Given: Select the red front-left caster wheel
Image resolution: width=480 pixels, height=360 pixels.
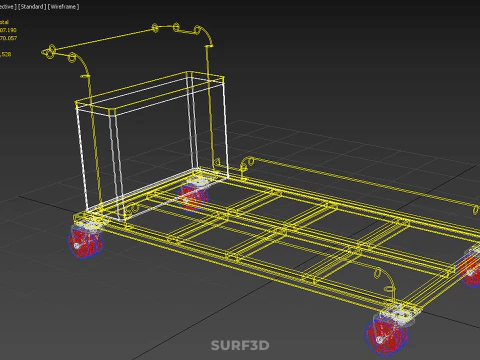Looking at the screenshot, I should click(85, 243).
